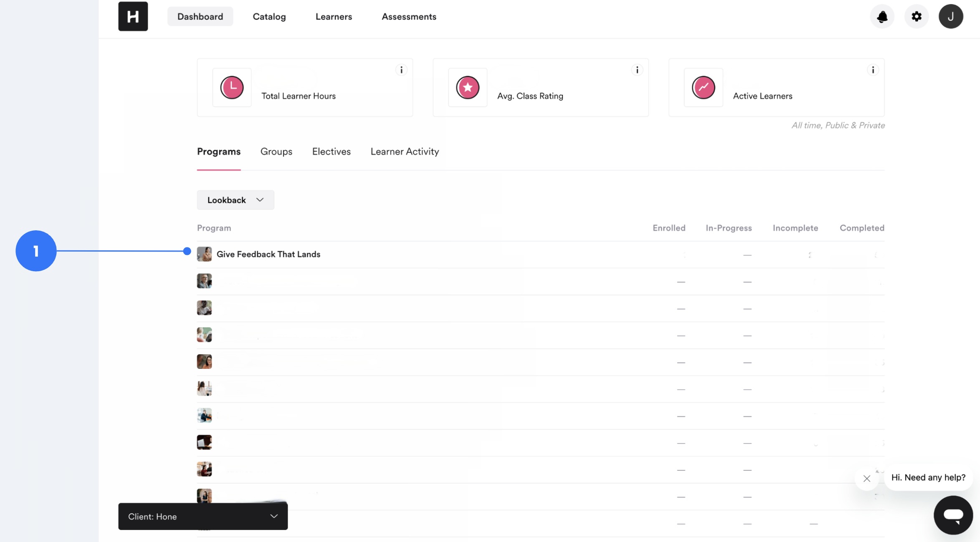Click the Lookback chevron arrow
The height and width of the screenshot is (542, 980).
(259, 200)
